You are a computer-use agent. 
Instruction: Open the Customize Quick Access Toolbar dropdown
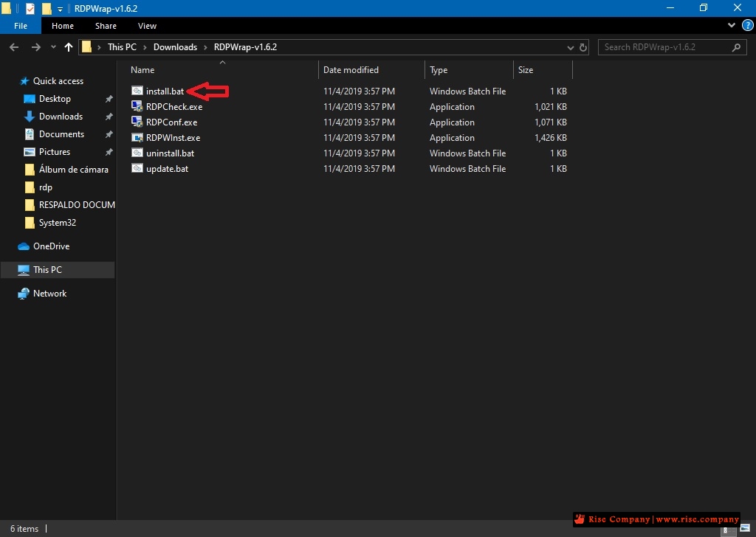pyautogui.click(x=60, y=9)
